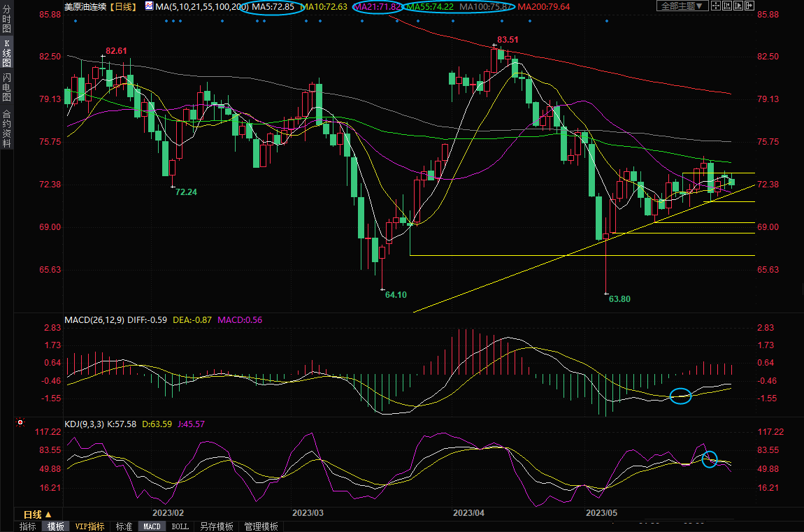Screen dimensions: 804x532
Task: Click the 管理模板 button
Action: (261, 526)
